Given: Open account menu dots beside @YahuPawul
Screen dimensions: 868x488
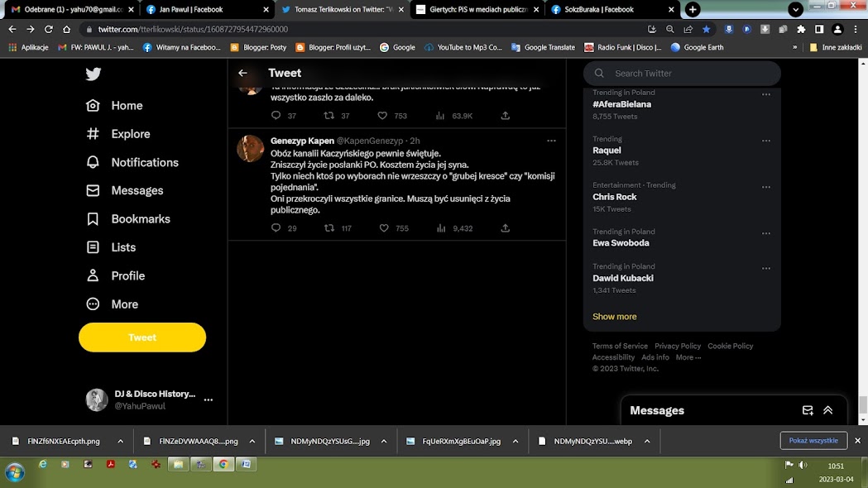Looking at the screenshot, I should (209, 399).
